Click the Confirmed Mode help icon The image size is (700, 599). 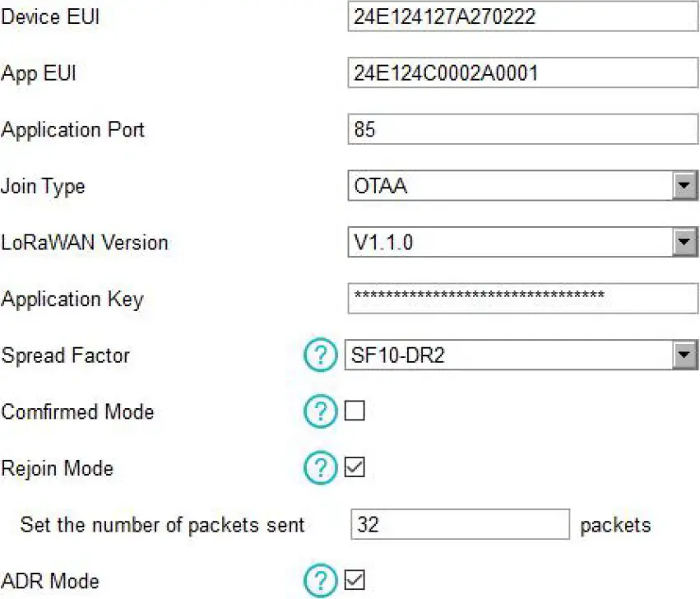(x=321, y=412)
